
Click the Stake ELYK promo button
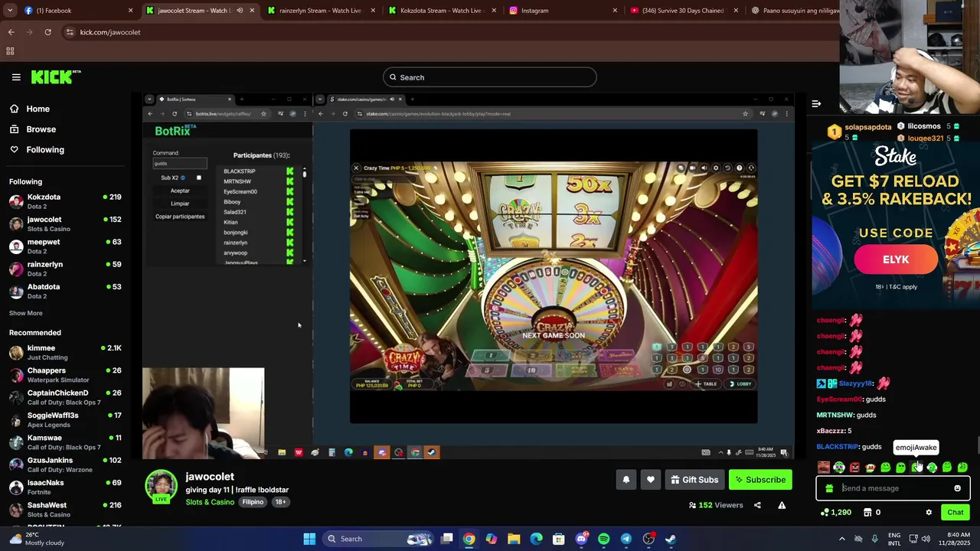(896, 259)
